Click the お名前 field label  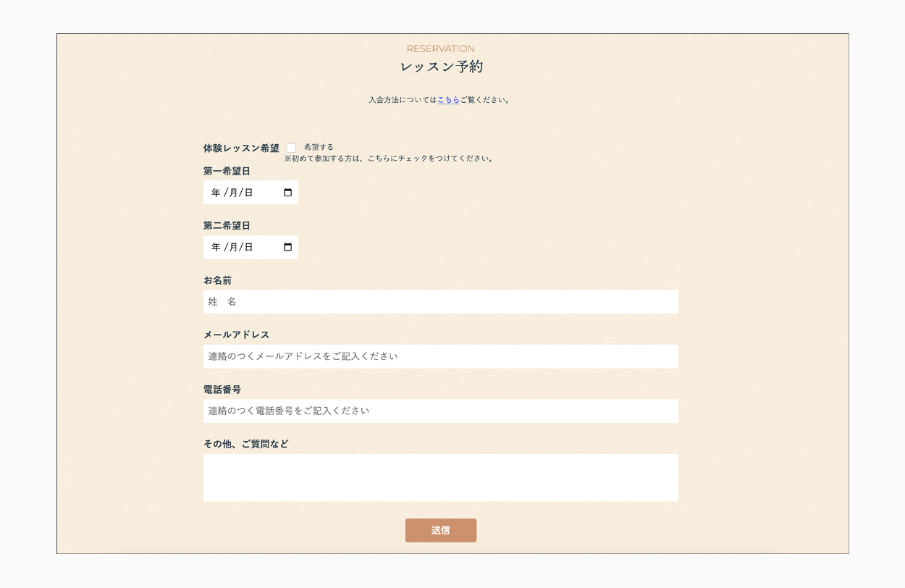point(217,280)
